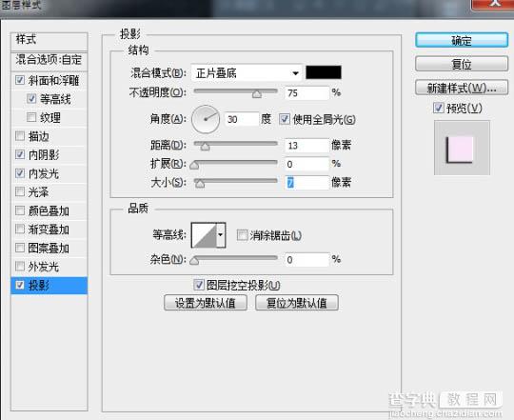Open the 内发光 settings entry

pyautogui.click(x=44, y=173)
